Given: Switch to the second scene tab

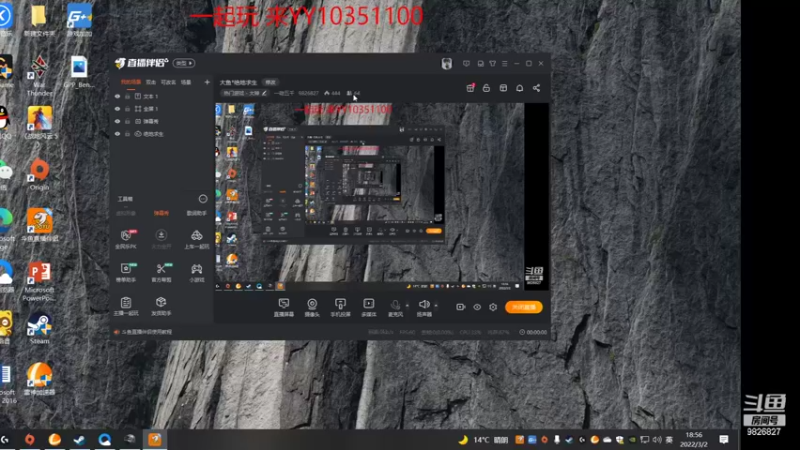Looking at the screenshot, I should click(151, 82).
